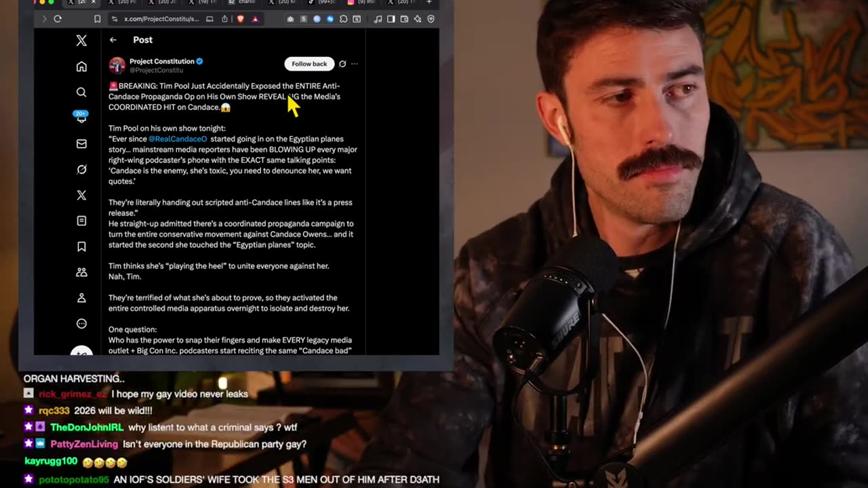Image resolution: width=868 pixels, height=488 pixels.
Task: Open Grok icon in X sidebar
Action: pyautogui.click(x=81, y=169)
